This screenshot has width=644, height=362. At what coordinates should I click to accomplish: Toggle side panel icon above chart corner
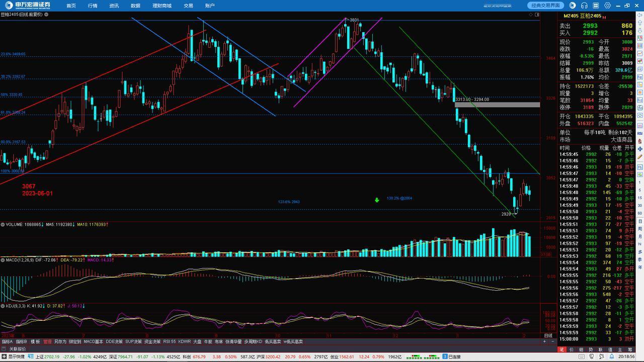[x=537, y=15]
